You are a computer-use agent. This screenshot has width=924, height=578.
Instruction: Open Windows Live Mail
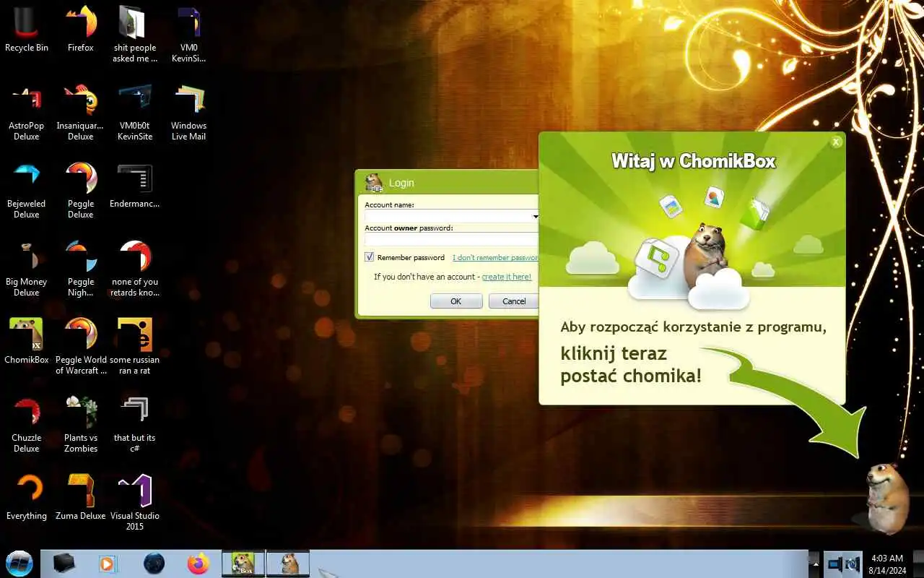188,112
